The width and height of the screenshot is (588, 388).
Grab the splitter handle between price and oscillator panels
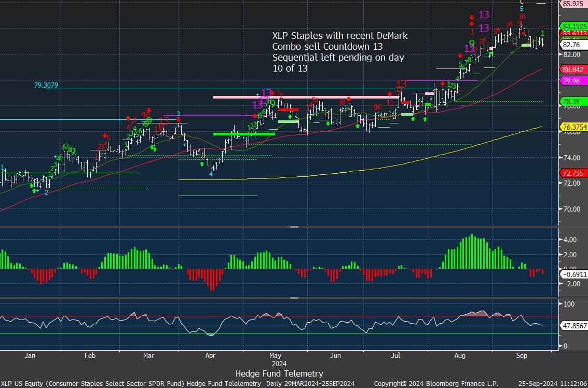(294, 227)
